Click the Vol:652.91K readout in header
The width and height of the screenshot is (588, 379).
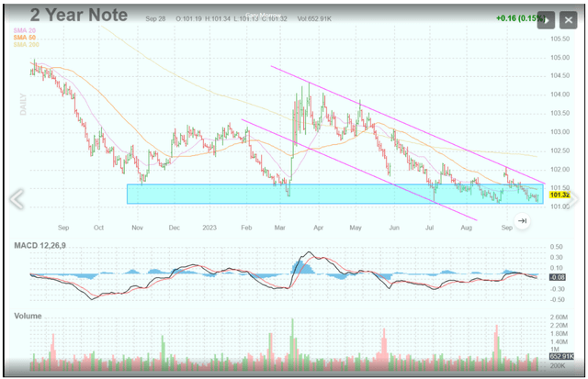point(314,18)
